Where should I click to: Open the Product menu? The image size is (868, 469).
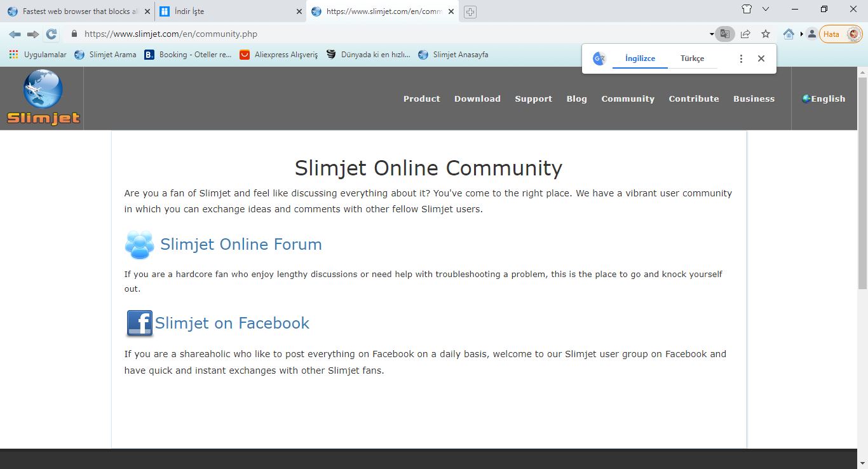point(422,99)
